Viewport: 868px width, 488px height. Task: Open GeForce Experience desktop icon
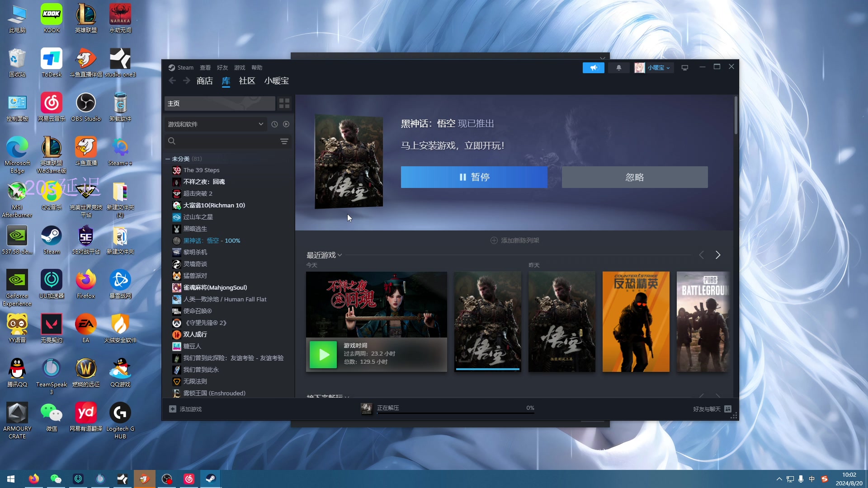17,288
